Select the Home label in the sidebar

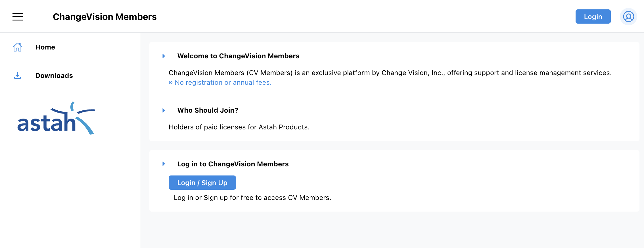point(45,47)
